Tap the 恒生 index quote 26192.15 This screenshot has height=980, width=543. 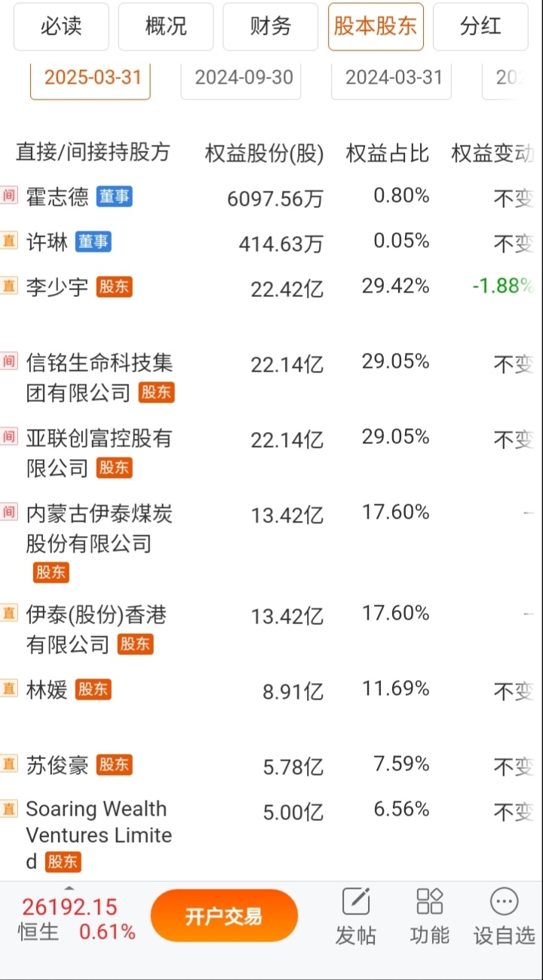(x=69, y=907)
